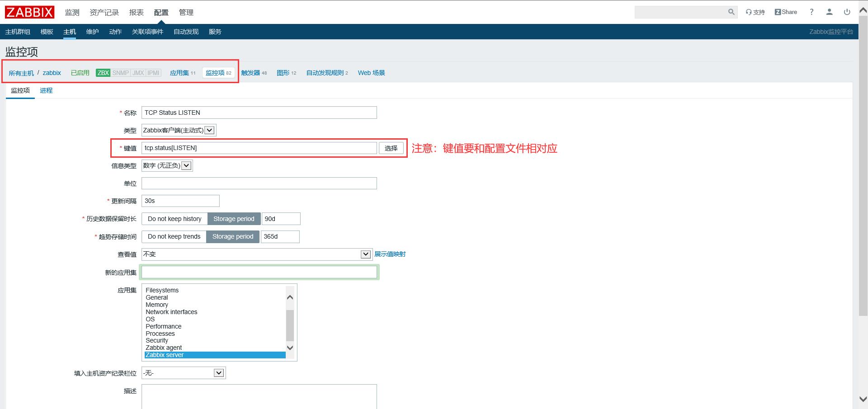Select trends Storage period option
Viewport: 868px width, 409px height.
tap(233, 236)
